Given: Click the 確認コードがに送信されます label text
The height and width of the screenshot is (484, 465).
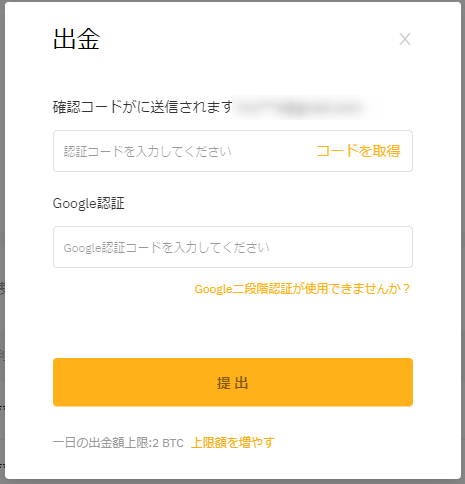Looking at the screenshot, I should (x=143, y=107).
